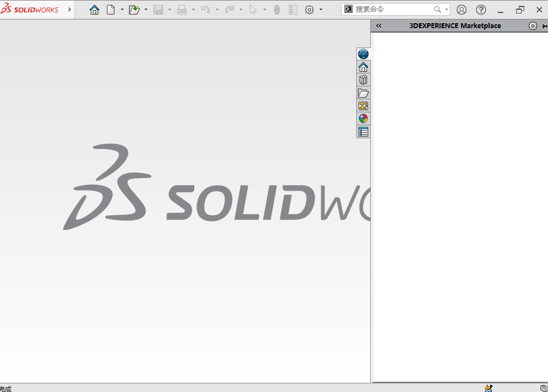This screenshot has width=548, height=392.
Task: Expand the New document dropdown arrow
Action: (122, 9)
